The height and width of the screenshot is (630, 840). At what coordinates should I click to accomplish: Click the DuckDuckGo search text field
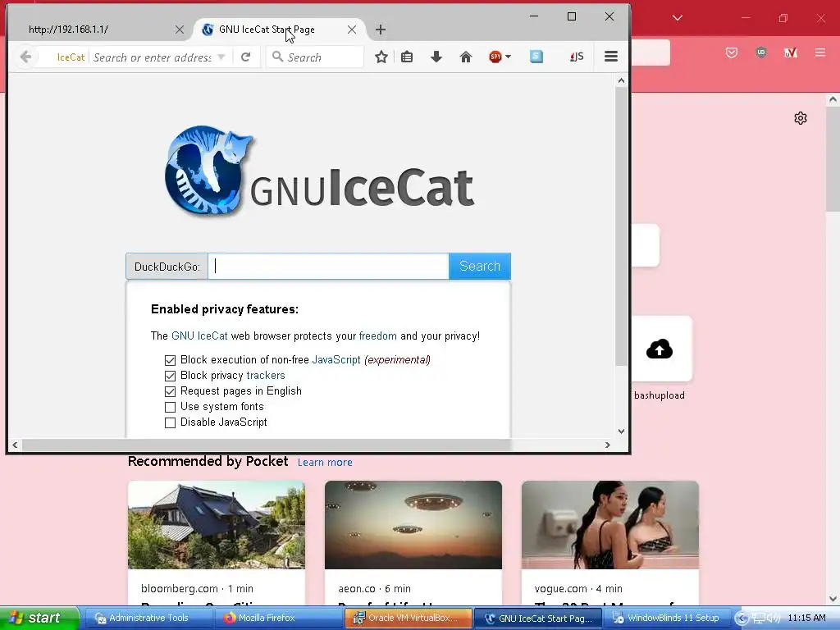click(328, 267)
